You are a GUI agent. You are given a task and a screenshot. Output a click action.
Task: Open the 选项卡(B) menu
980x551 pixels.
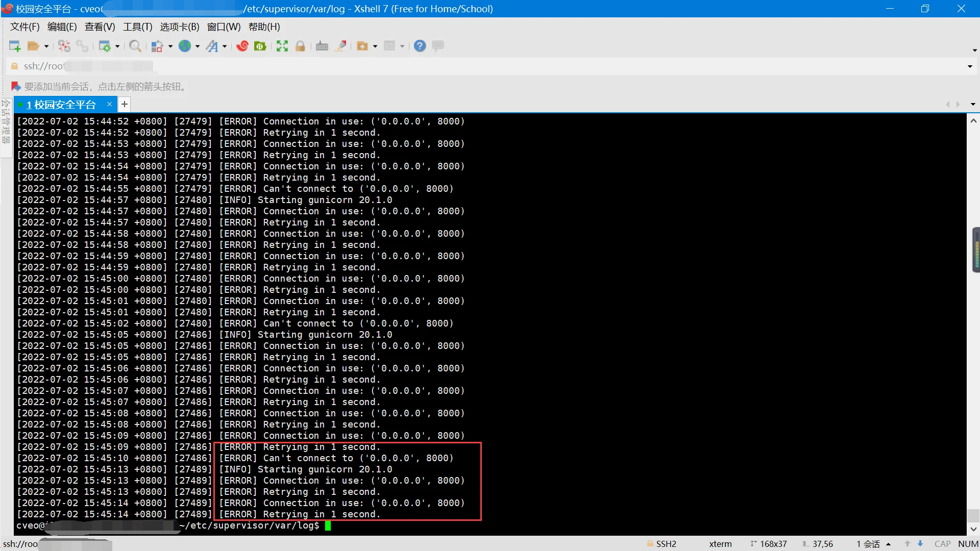point(179,27)
